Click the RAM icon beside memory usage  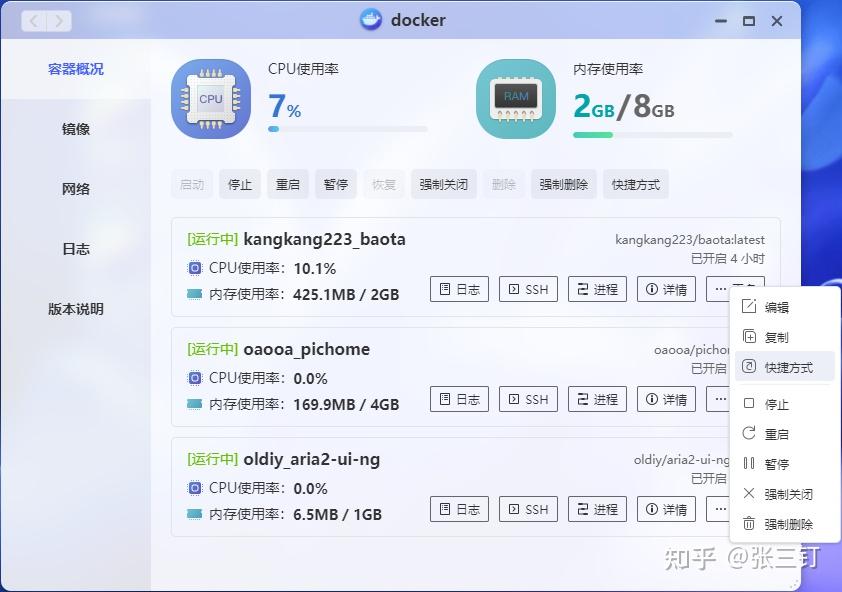[515, 97]
